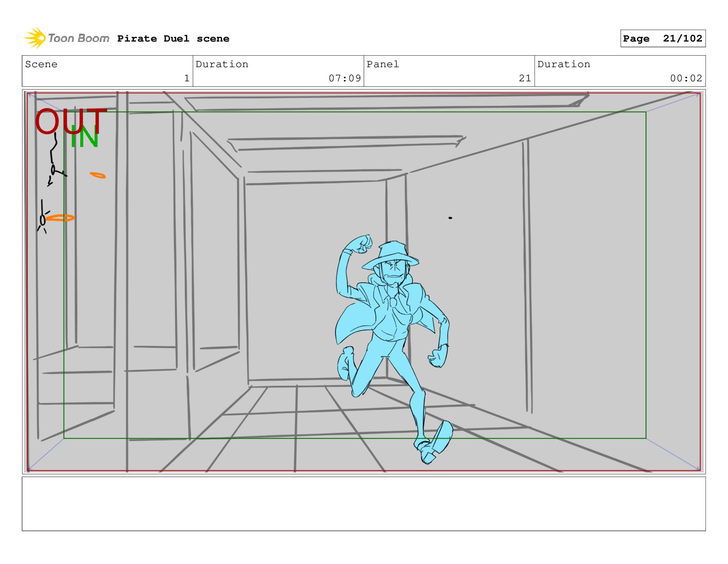Click the scene number '1'

coord(187,78)
